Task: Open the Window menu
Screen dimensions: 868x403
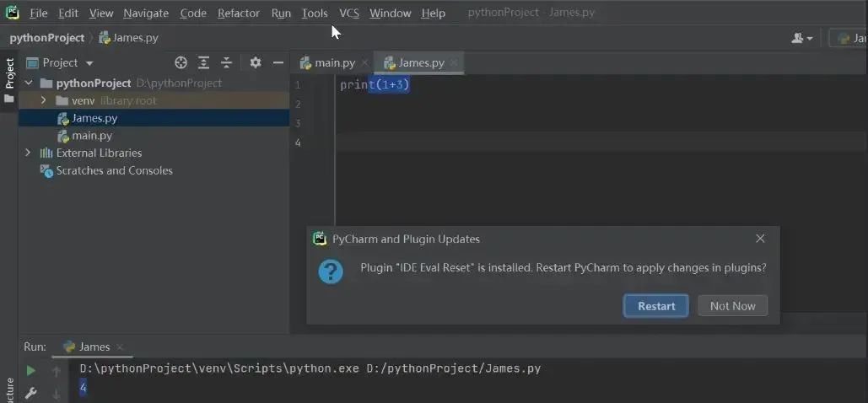Action: pos(391,13)
